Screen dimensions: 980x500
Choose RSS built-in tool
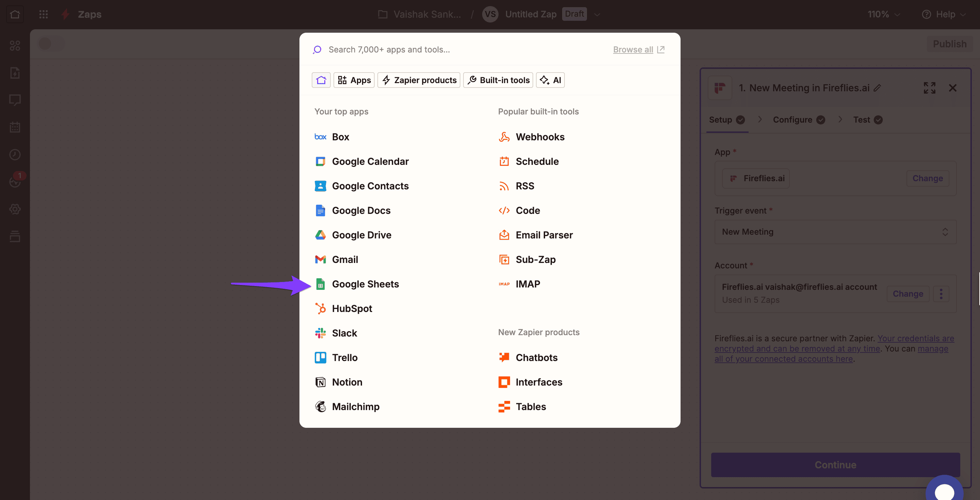[x=516, y=186]
